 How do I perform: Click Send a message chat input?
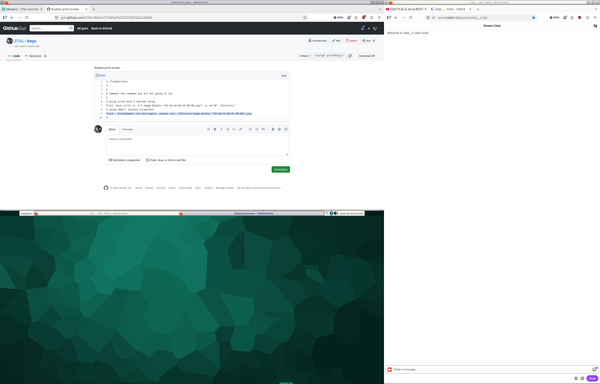492,369
